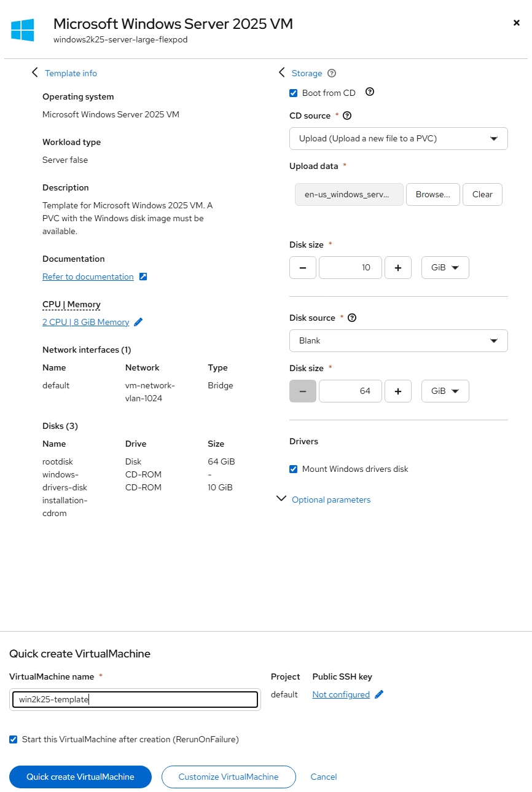532x792 pixels.
Task: Collapse the Storage section chevron
Action: point(282,73)
